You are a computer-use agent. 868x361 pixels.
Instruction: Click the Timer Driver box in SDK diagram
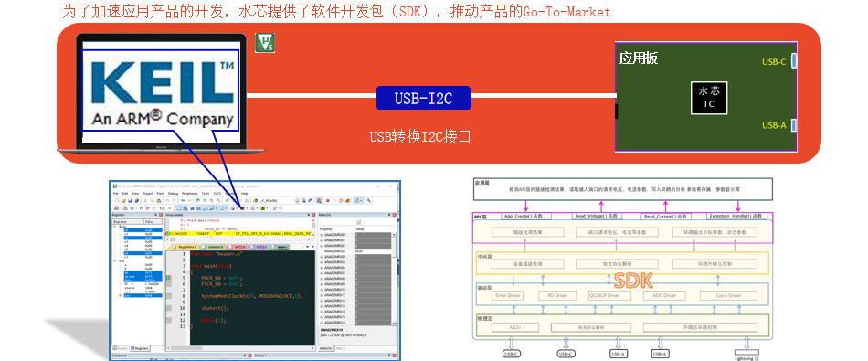click(x=508, y=296)
